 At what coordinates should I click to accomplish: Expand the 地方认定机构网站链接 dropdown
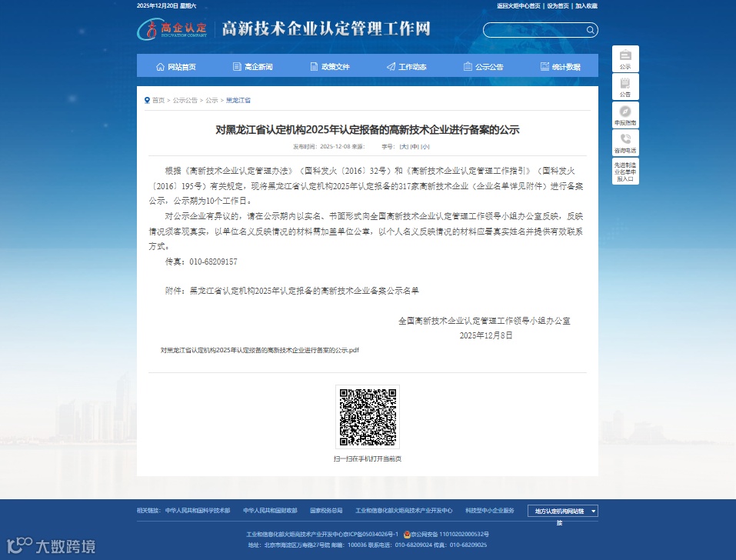[563, 511]
